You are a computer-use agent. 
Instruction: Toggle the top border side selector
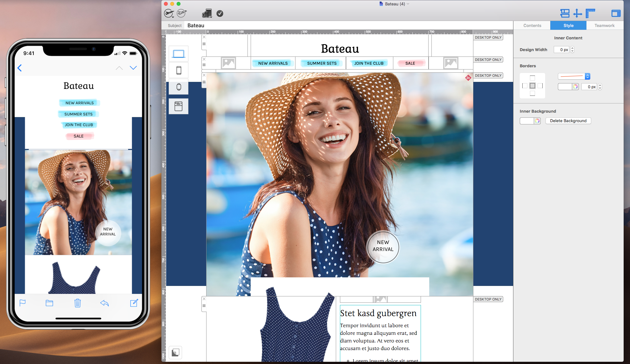(x=532, y=78)
